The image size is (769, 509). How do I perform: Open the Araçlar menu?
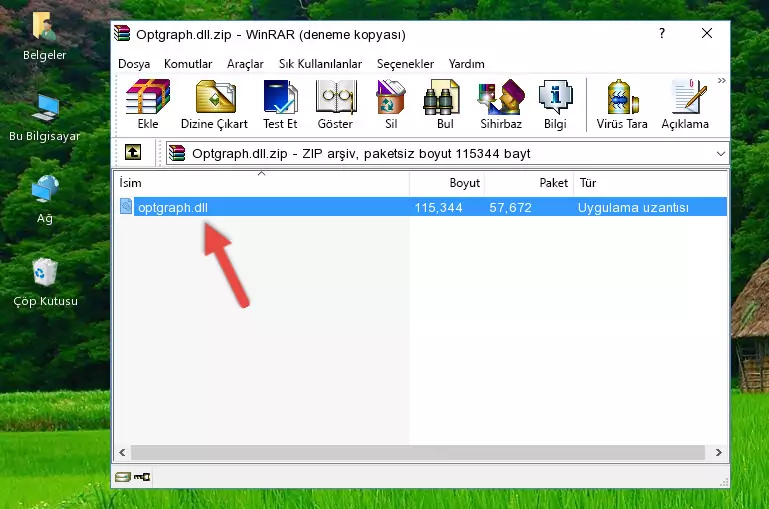[245, 64]
